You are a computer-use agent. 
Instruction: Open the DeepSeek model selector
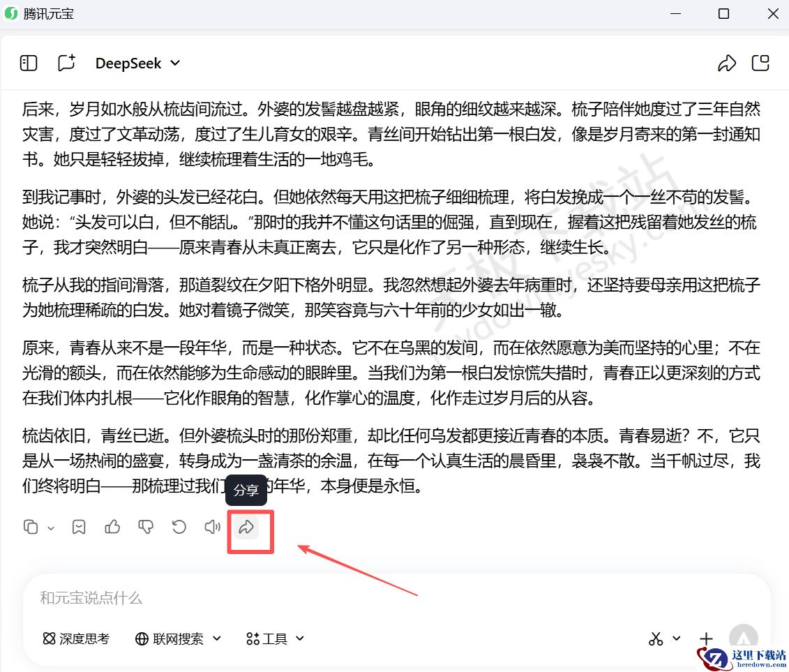[x=137, y=63]
